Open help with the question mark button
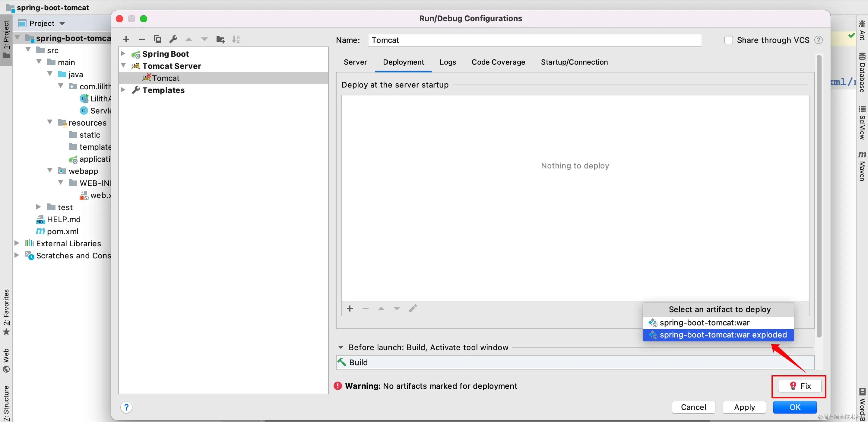This screenshot has width=868, height=422. click(126, 407)
